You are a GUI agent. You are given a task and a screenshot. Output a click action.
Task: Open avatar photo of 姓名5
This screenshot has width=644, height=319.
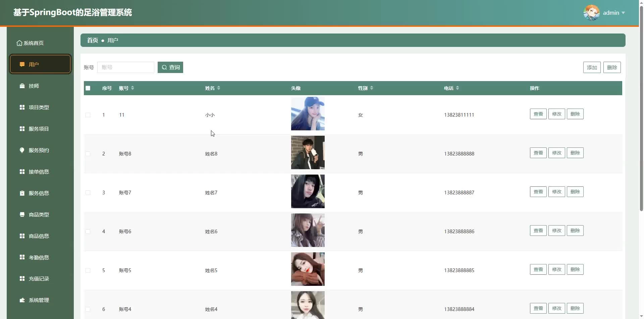tap(308, 269)
